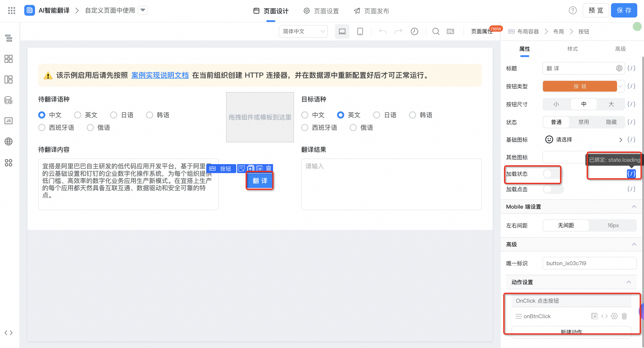Delete the onBtnClick action with trash icon

(x=624, y=316)
